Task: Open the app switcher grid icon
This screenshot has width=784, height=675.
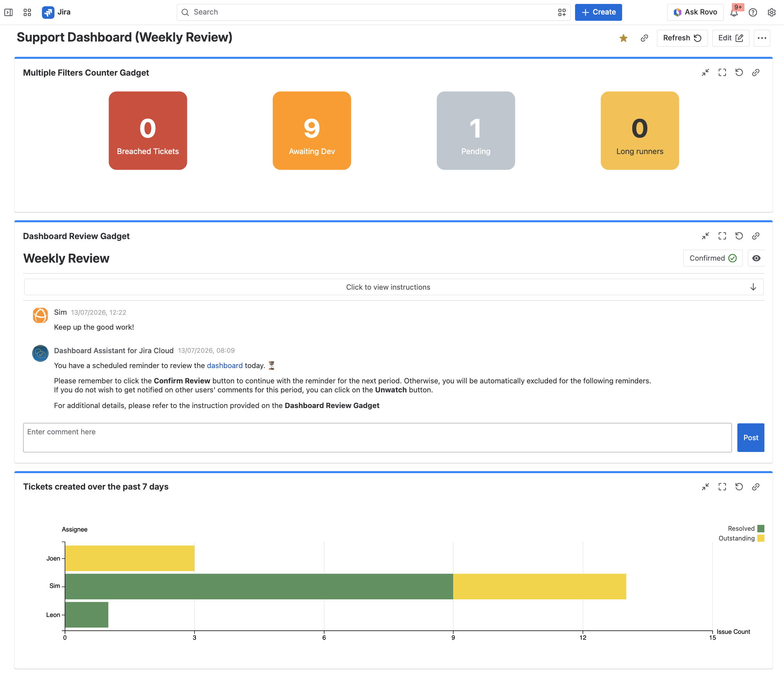Action: point(27,12)
